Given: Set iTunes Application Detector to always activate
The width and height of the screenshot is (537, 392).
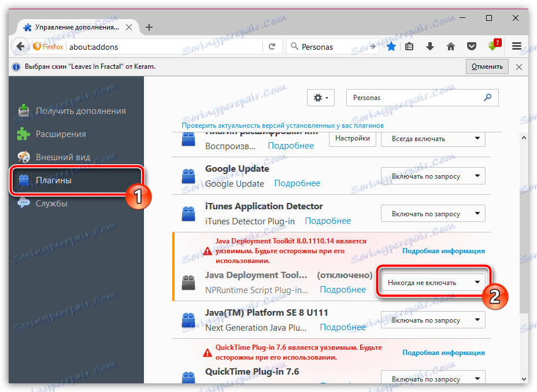Looking at the screenshot, I should point(432,213).
